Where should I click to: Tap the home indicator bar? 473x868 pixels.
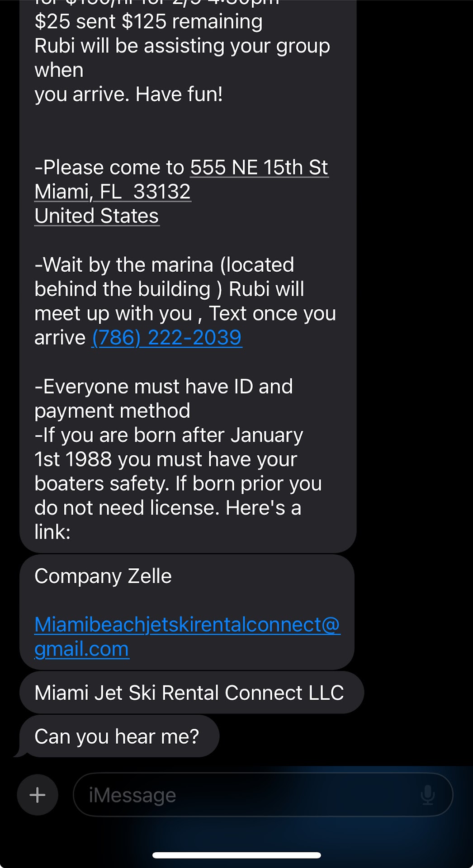tap(236, 855)
